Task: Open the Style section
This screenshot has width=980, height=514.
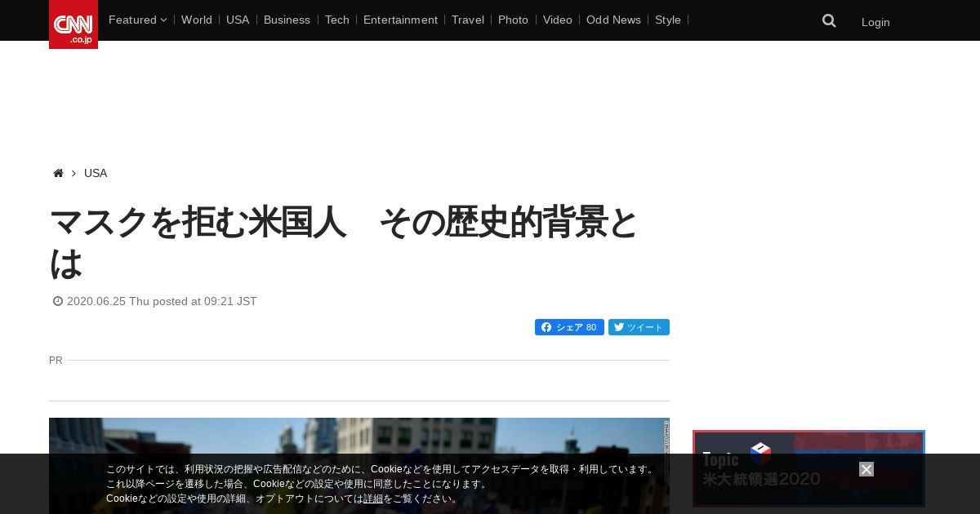Action: pos(668,20)
